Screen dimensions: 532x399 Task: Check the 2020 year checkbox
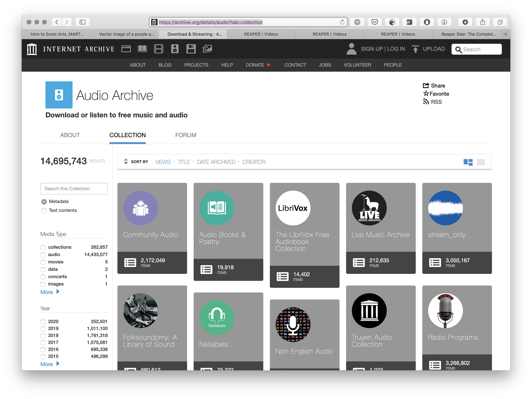pos(43,322)
